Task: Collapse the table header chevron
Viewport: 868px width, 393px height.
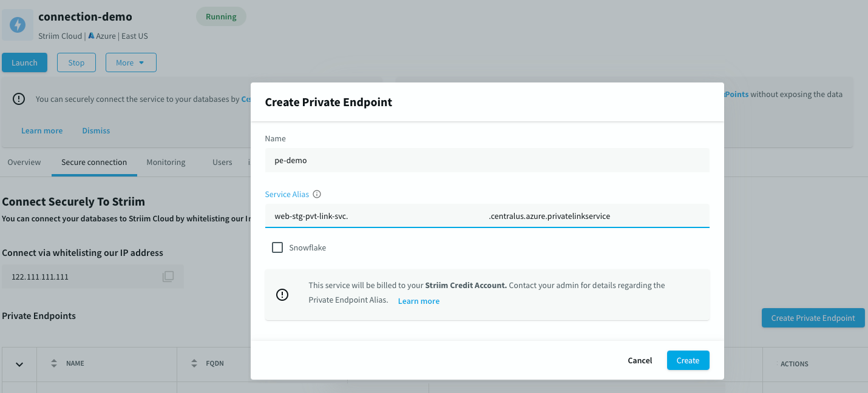Action: point(19,364)
